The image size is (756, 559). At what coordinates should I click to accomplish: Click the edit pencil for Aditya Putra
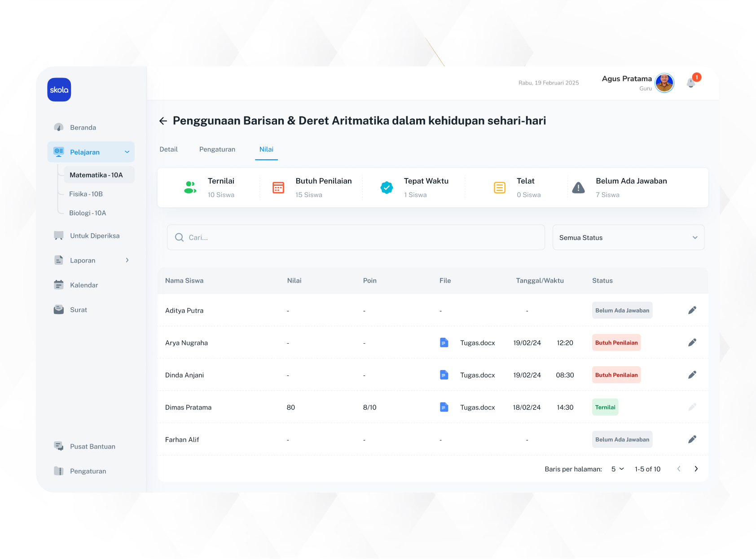pyautogui.click(x=692, y=310)
